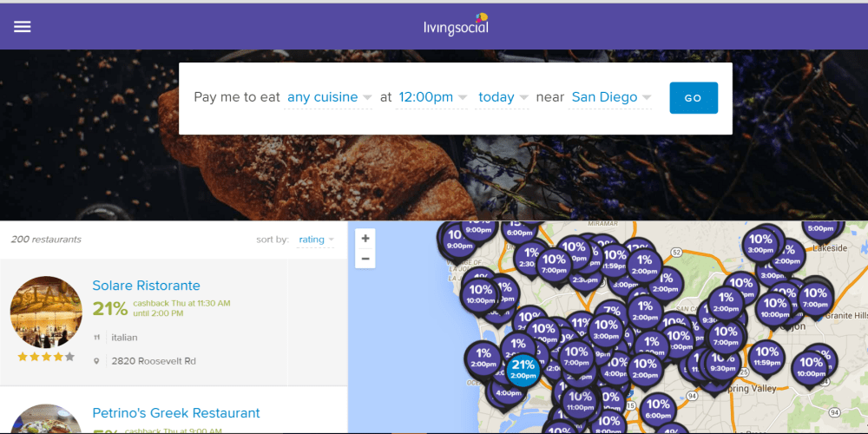Click the 'italian' cuisine label
Image resolution: width=868 pixels, height=434 pixels.
pyautogui.click(x=124, y=337)
